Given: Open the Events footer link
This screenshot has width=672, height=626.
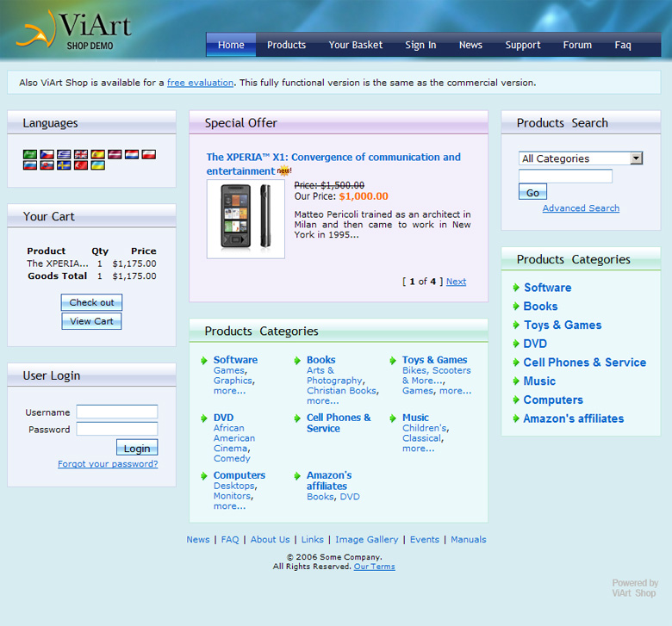Looking at the screenshot, I should coord(424,539).
